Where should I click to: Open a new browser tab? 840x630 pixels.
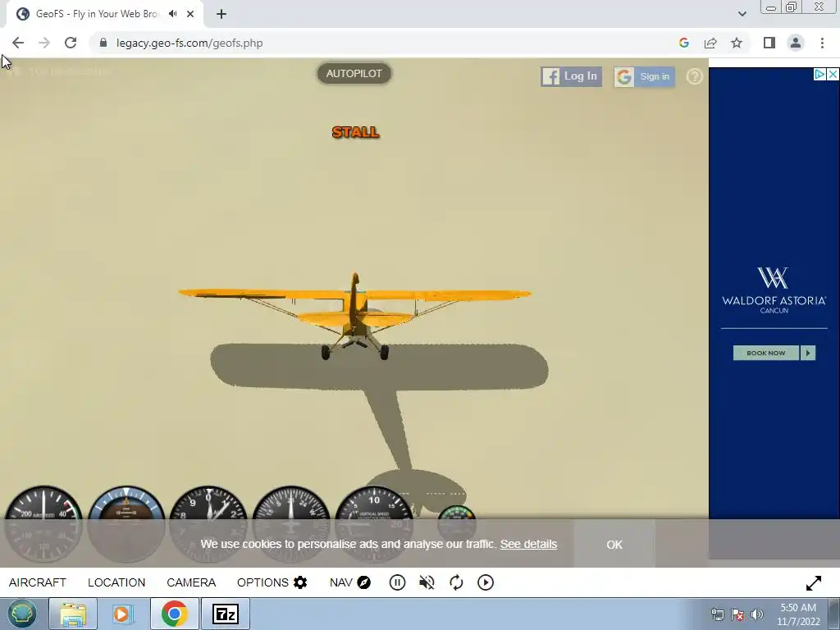coord(221,14)
